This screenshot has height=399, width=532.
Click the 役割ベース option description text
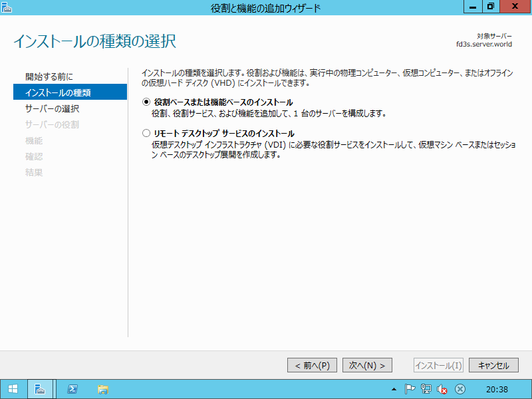269,113
